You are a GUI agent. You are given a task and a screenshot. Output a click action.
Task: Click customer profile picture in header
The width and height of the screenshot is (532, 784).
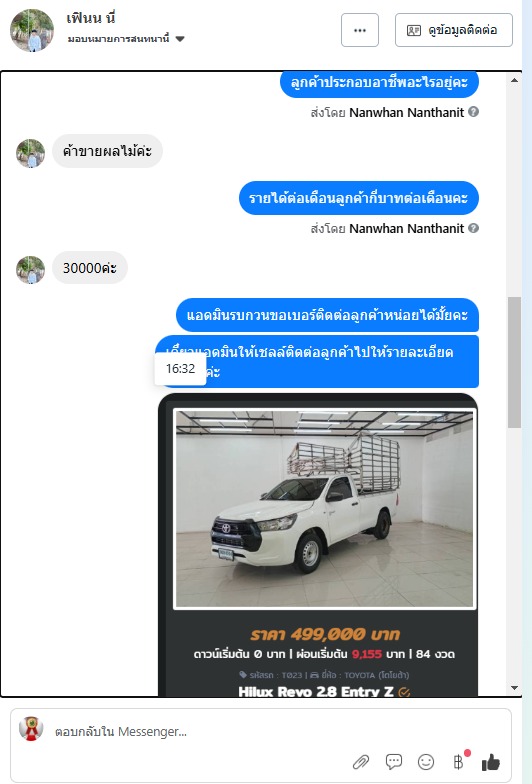[32, 30]
